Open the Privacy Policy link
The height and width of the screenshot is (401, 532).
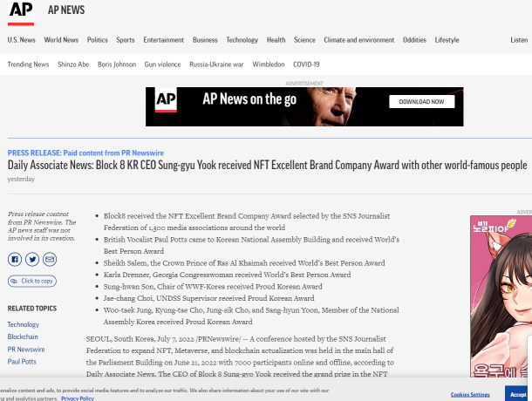pos(78,398)
